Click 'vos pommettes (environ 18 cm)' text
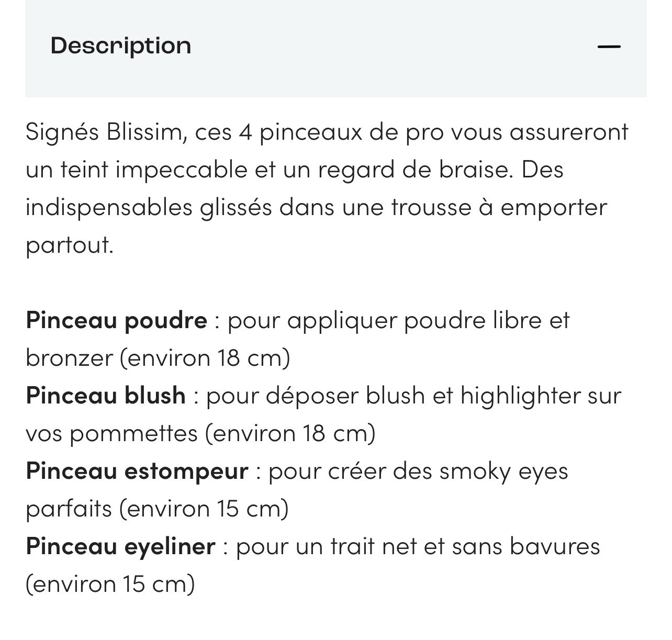This screenshot has height=640, width=672. point(200,433)
